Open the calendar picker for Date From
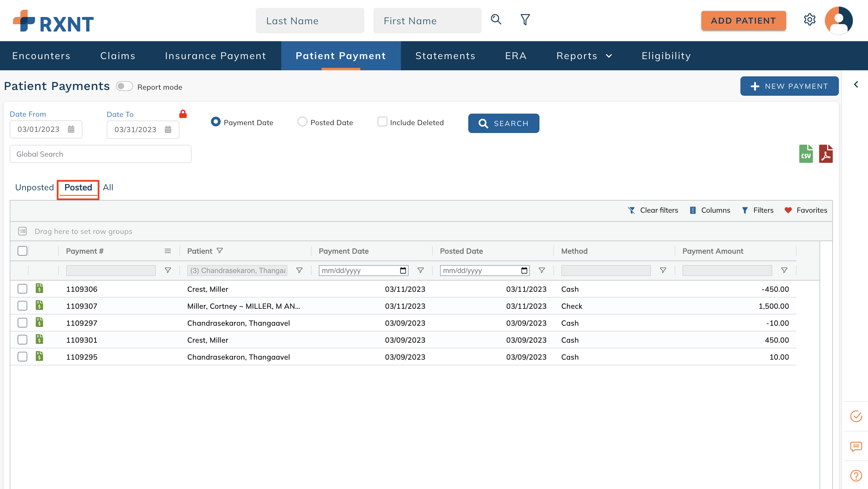 (x=71, y=129)
